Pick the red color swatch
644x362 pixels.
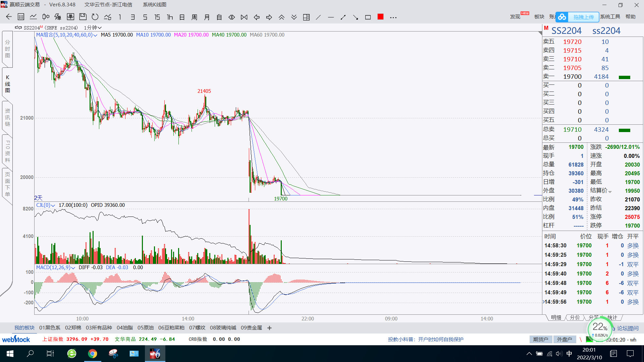coord(380,17)
